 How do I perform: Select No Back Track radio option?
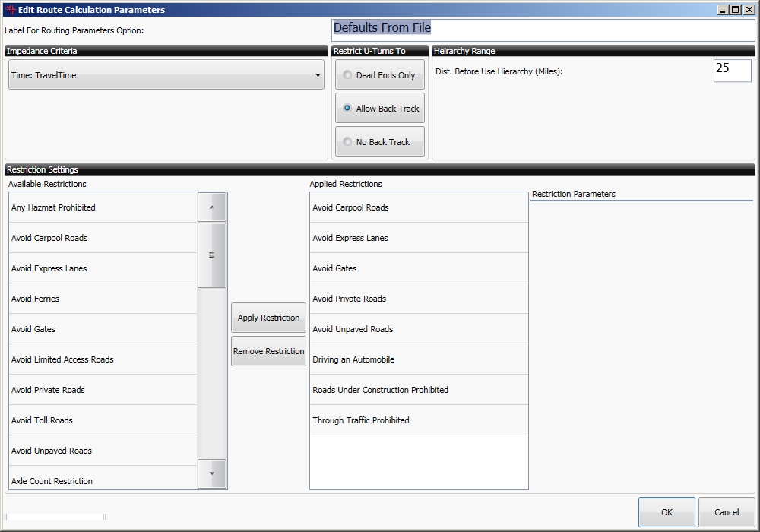click(380, 141)
